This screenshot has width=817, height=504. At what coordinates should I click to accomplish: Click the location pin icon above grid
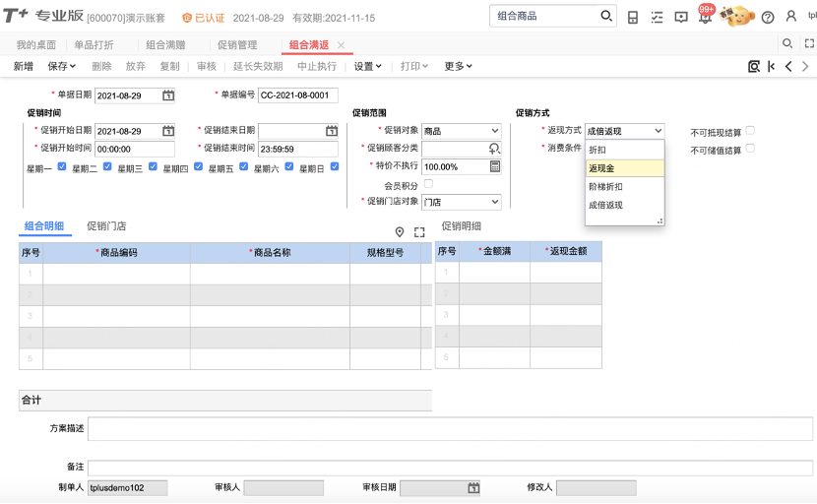[x=399, y=232]
